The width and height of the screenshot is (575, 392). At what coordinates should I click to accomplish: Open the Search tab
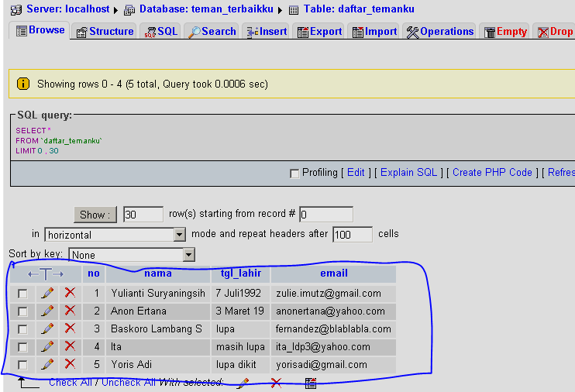pyautogui.click(x=212, y=32)
